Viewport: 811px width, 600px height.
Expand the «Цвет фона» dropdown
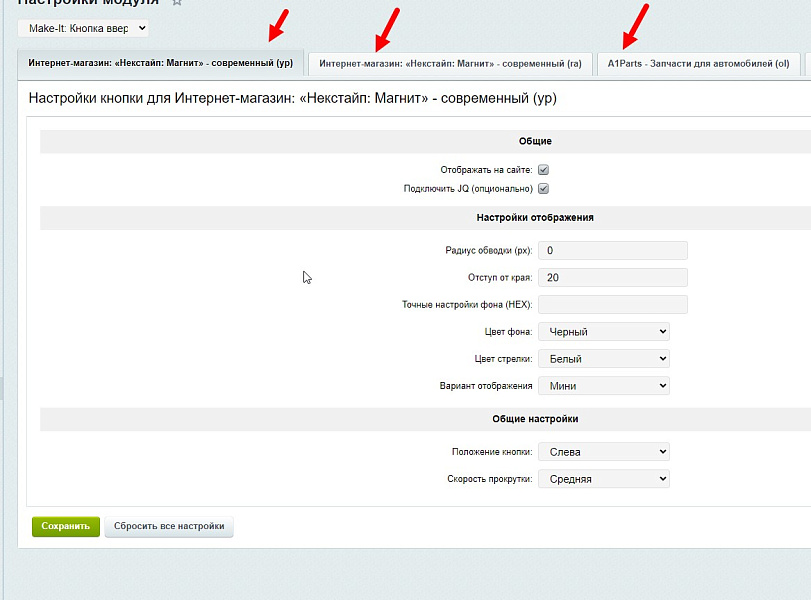(x=603, y=331)
